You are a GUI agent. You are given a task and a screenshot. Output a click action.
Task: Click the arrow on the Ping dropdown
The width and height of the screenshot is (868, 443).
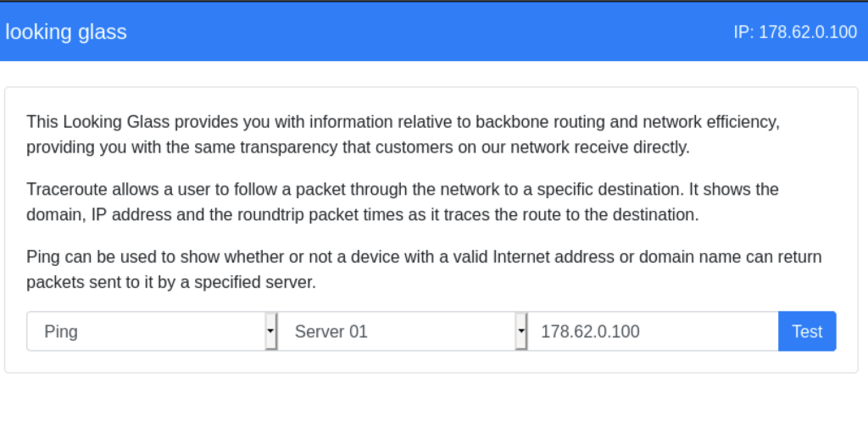(270, 331)
